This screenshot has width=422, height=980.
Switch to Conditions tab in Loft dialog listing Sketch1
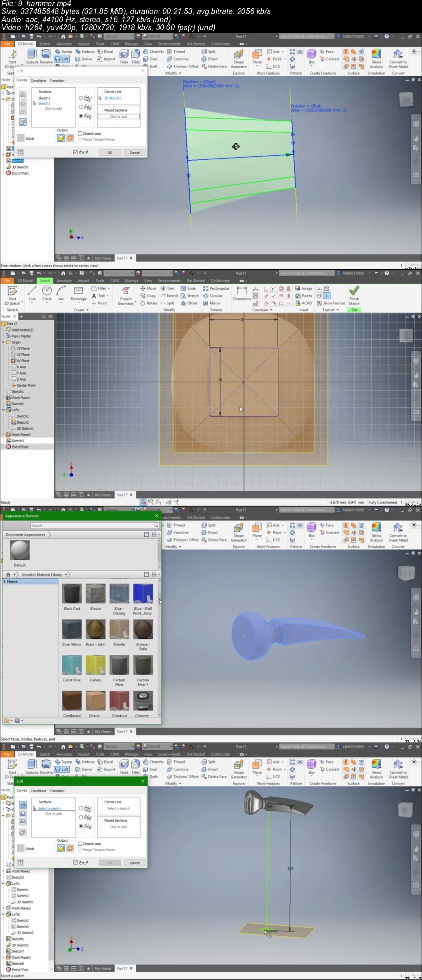pos(38,80)
